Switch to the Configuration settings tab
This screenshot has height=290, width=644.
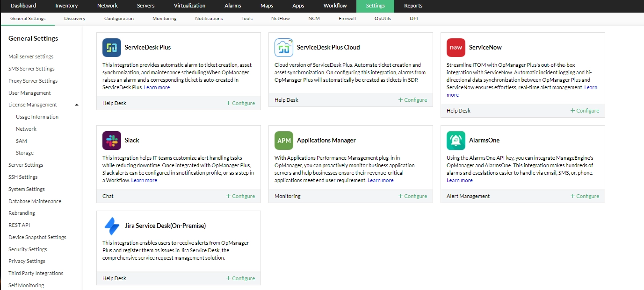(119, 19)
